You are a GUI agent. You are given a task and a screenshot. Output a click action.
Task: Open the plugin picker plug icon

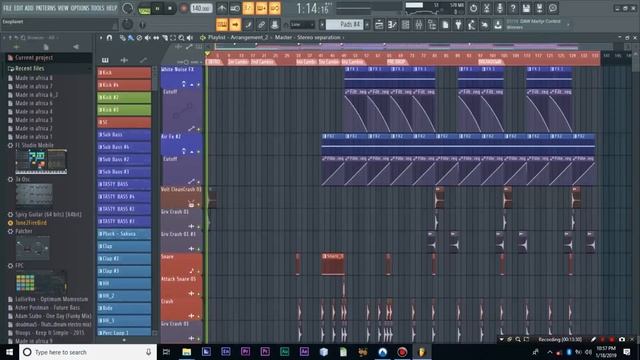point(458,25)
